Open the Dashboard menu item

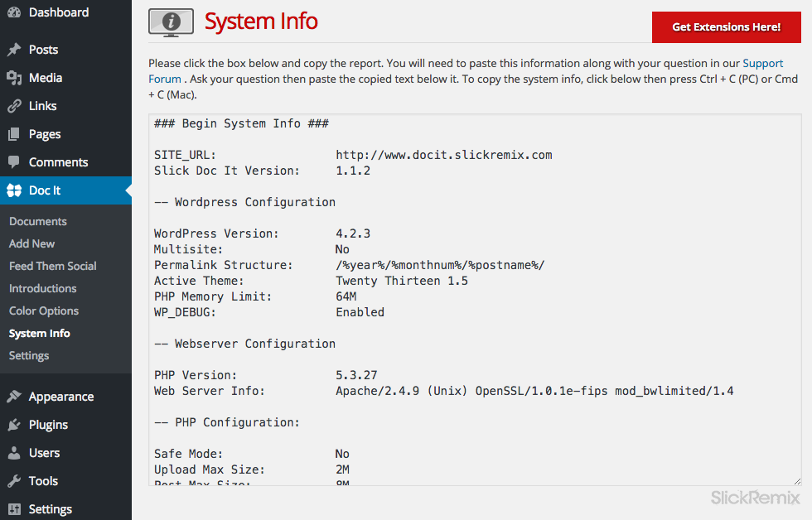59,12
